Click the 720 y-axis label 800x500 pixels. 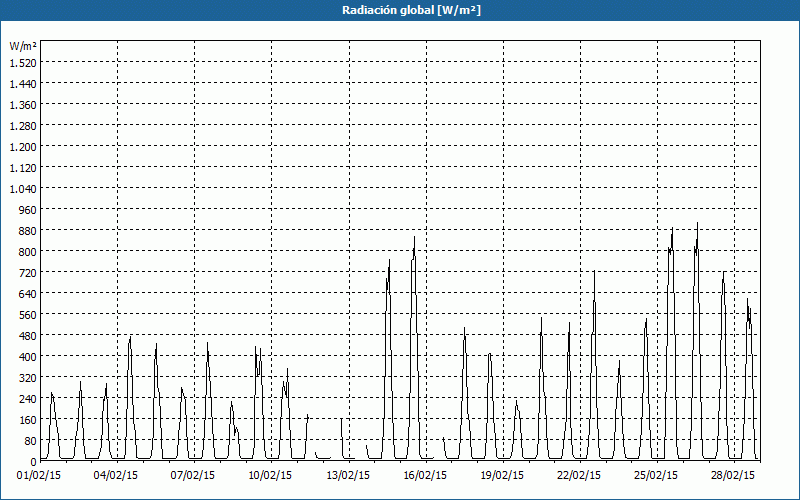[x=28, y=272]
